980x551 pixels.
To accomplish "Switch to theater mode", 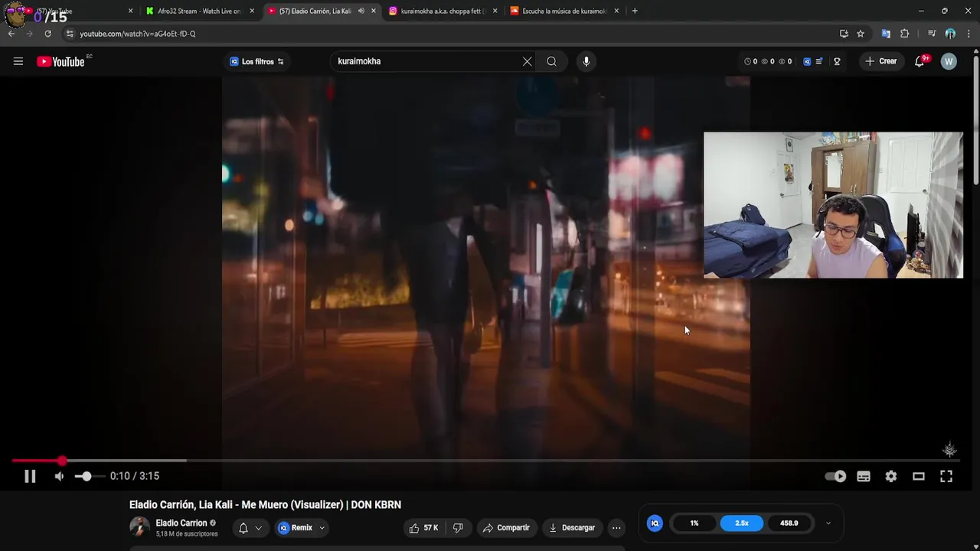I will [x=919, y=476].
